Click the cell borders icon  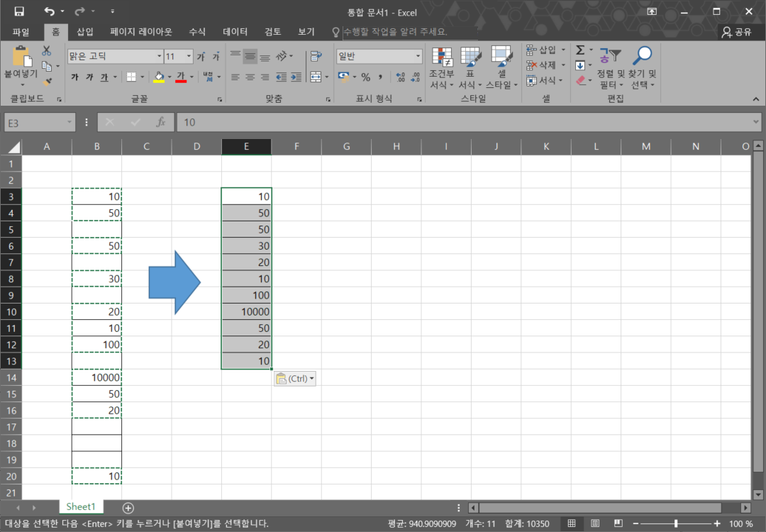(x=131, y=77)
